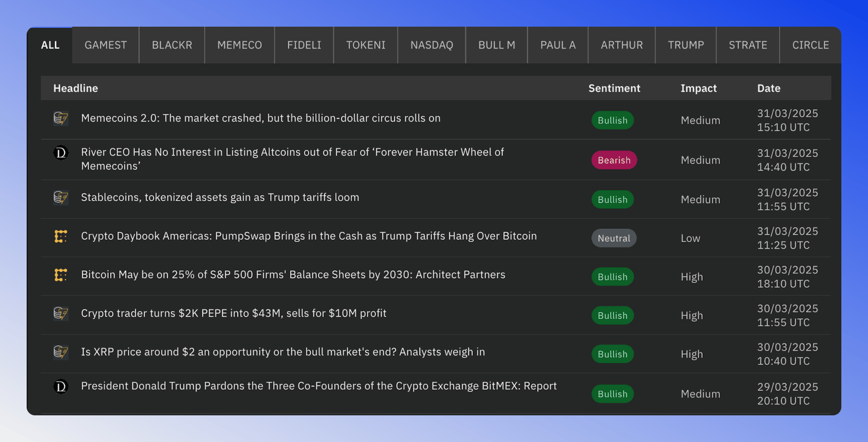Open Bitcoin on 25% of S&P 500 headline
Screen dimensions: 868x442
click(293, 274)
